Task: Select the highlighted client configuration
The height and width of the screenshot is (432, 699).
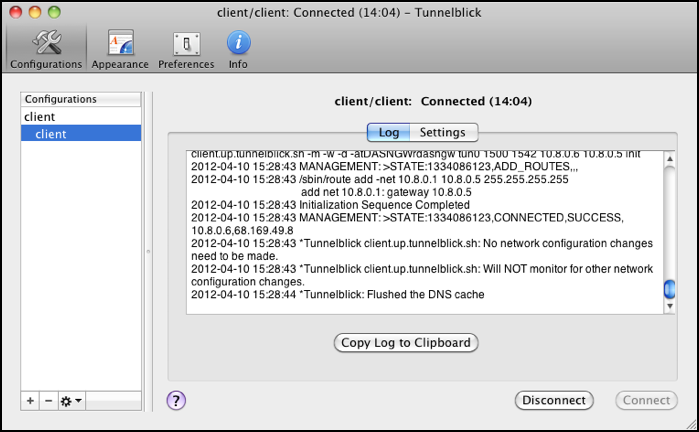Action: (x=80, y=133)
